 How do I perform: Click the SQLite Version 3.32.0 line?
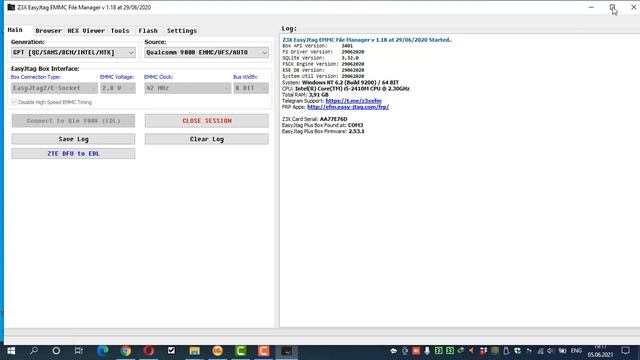click(x=320, y=58)
